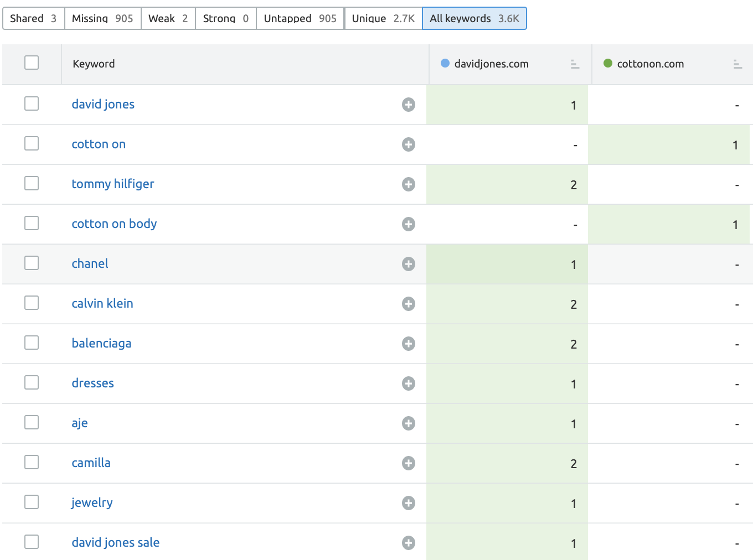This screenshot has height=560, width=753.
Task: Open the 'camilla' keyword link
Action: click(91, 463)
